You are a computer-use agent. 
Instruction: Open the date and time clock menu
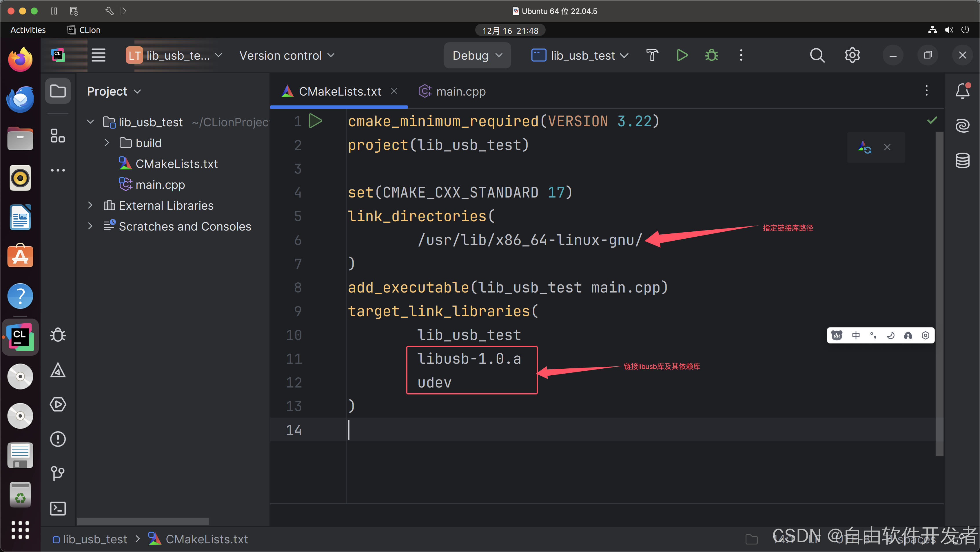tap(510, 30)
